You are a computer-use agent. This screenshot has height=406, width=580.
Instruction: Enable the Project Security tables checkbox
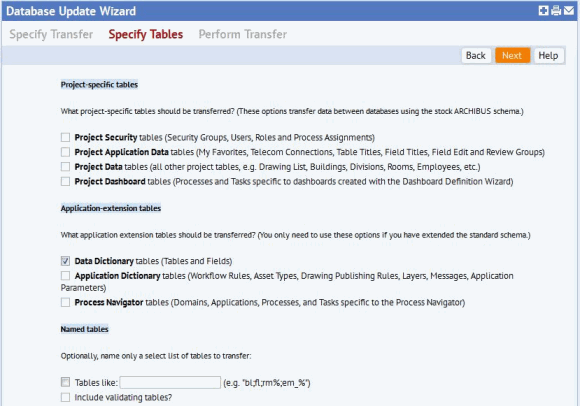pos(65,138)
